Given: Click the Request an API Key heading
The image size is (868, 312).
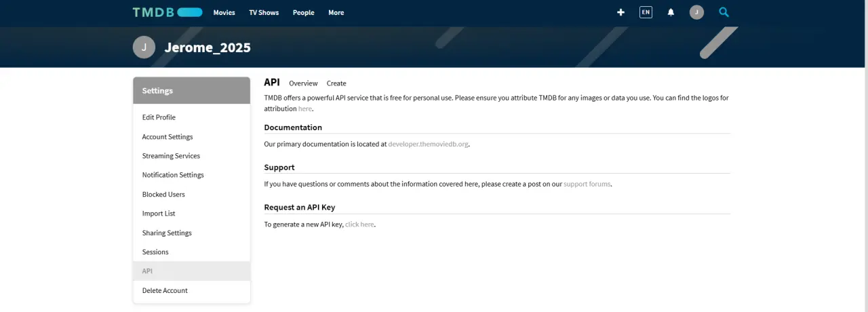Looking at the screenshot, I should click(300, 207).
